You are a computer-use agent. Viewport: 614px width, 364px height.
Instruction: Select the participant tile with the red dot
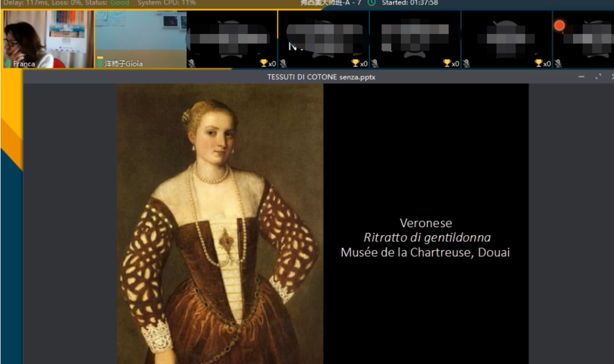pos(583,39)
